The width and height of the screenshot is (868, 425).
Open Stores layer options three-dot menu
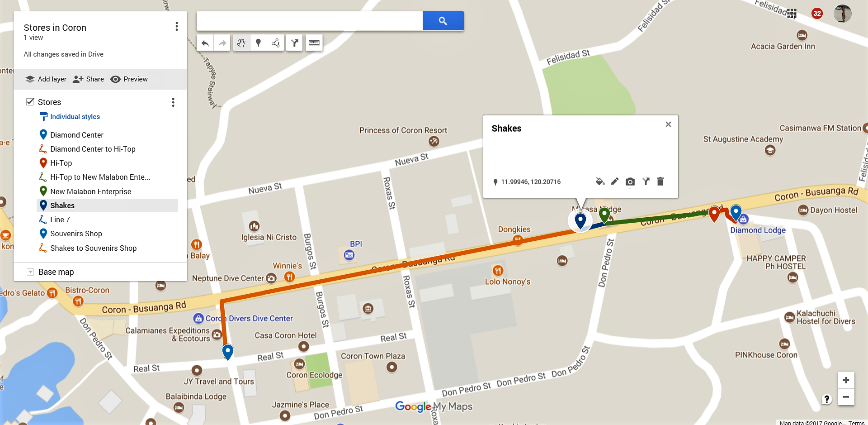coord(173,102)
